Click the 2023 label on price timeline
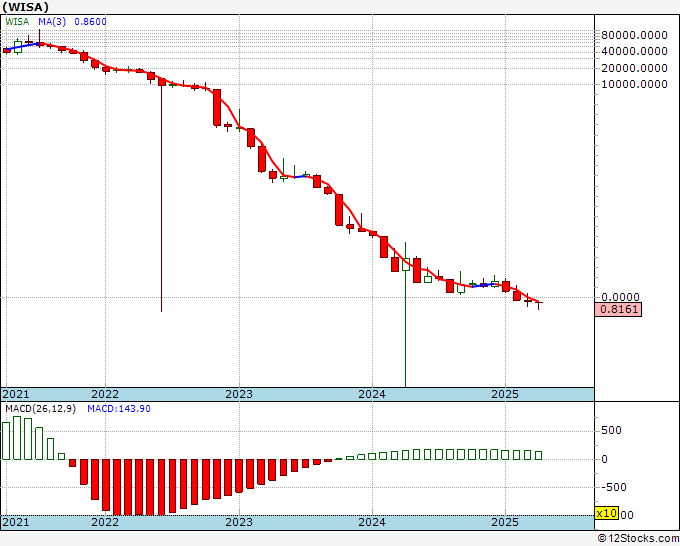The height and width of the screenshot is (546, 680). tap(239, 394)
